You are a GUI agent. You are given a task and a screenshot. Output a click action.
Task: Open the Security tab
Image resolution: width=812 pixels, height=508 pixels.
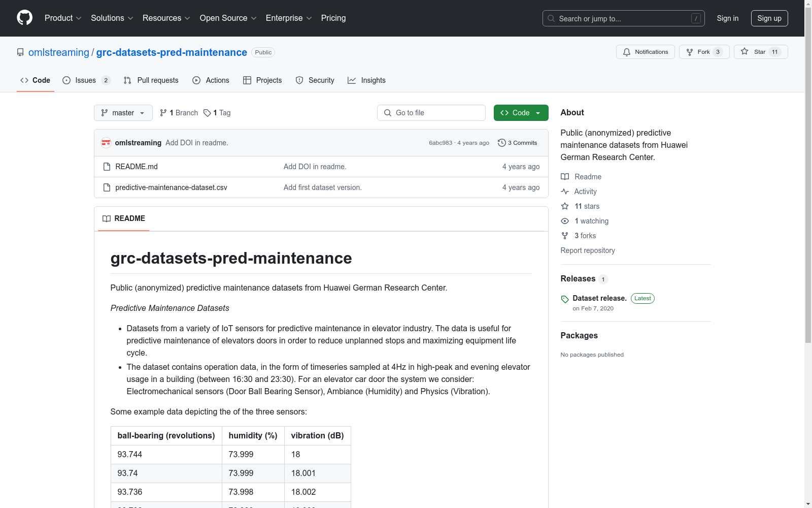315,80
